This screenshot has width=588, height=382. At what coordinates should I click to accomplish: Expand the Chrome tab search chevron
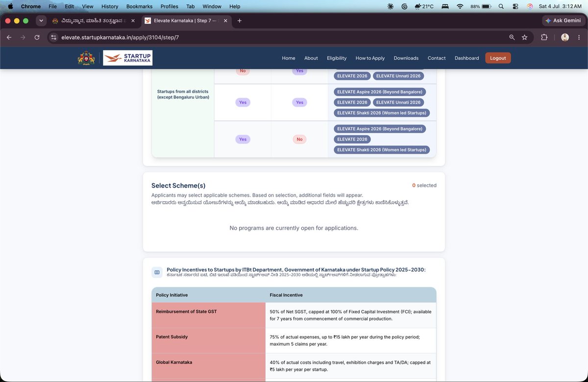click(41, 21)
